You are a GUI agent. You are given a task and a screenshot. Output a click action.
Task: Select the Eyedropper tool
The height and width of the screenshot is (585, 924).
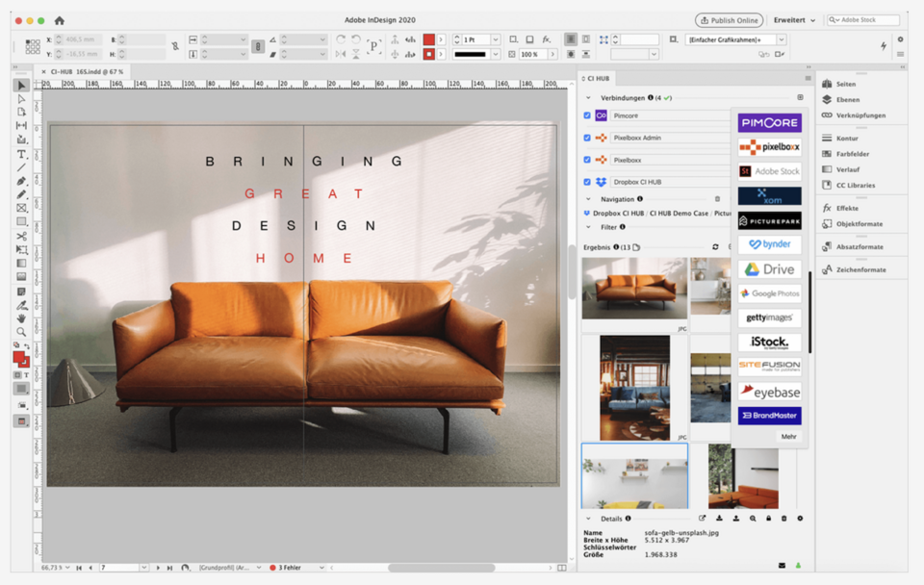21,306
